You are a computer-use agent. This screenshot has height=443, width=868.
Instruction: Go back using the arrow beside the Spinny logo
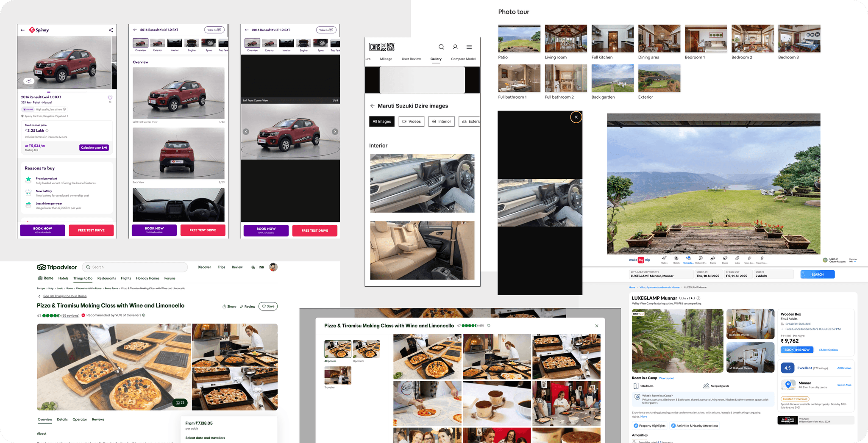pyautogui.click(x=22, y=30)
